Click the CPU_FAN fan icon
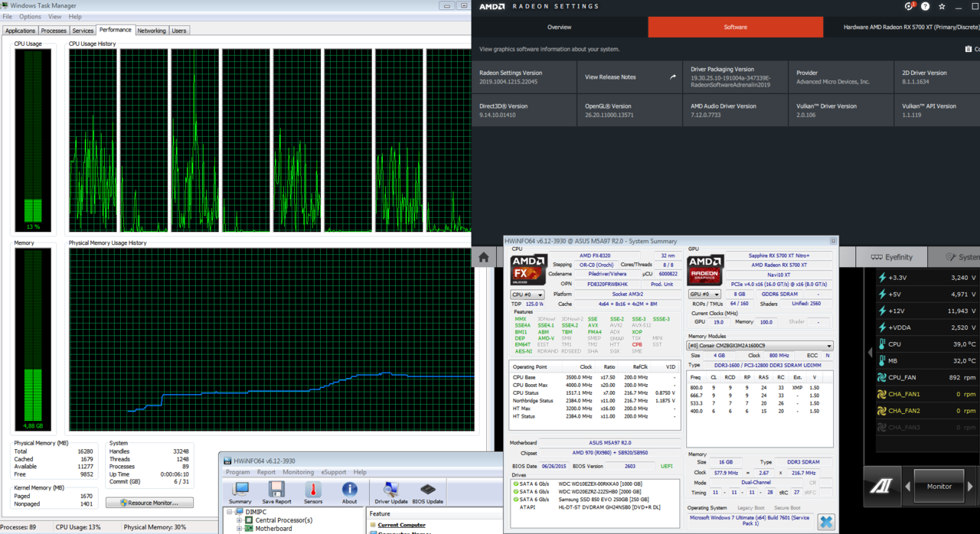 [x=882, y=377]
